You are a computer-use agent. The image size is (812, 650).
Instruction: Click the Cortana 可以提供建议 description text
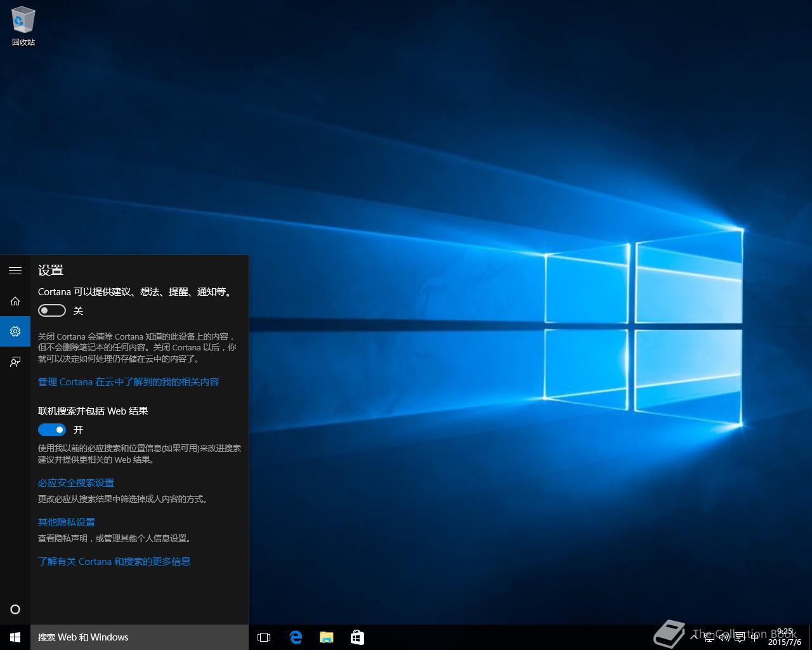[x=136, y=292]
